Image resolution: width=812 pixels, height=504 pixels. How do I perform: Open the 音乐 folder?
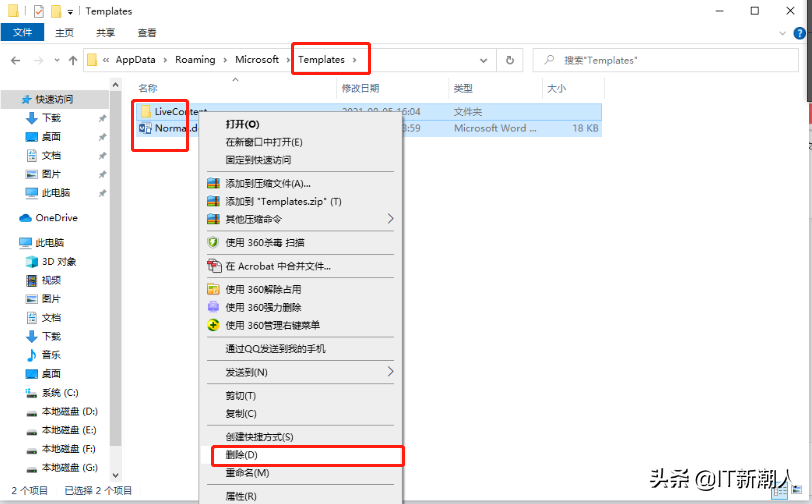[51, 355]
